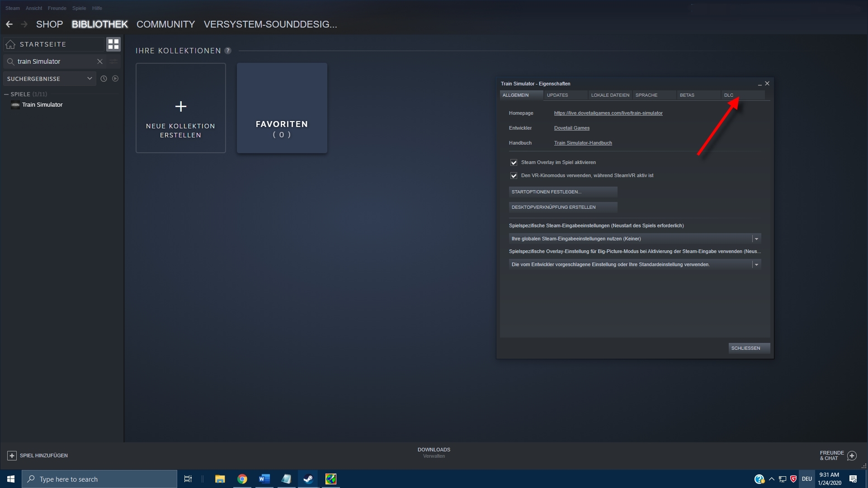Open FREUNDE & CHAT

point(838,456)
